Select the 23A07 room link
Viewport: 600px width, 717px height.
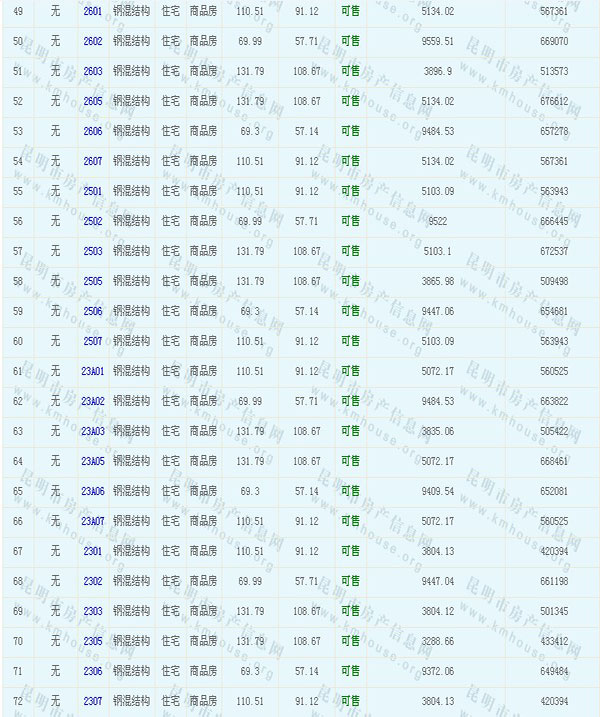pos(93,521)
